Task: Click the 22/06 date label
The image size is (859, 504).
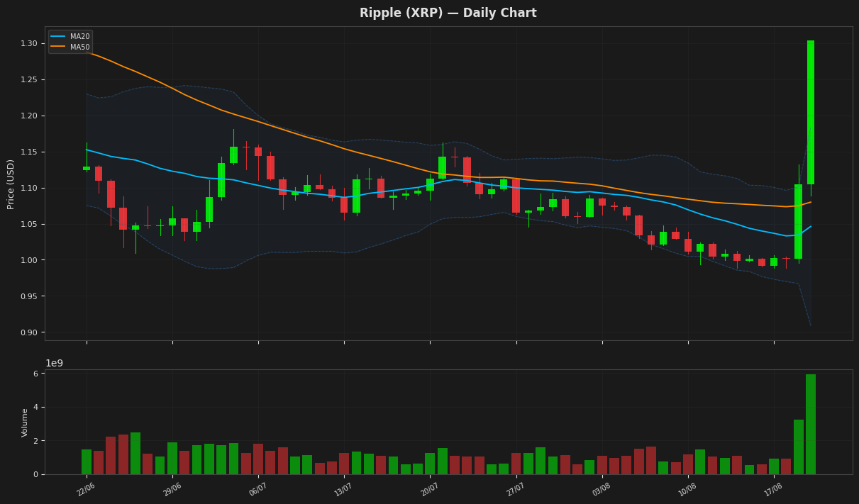Action: point(86,489)
